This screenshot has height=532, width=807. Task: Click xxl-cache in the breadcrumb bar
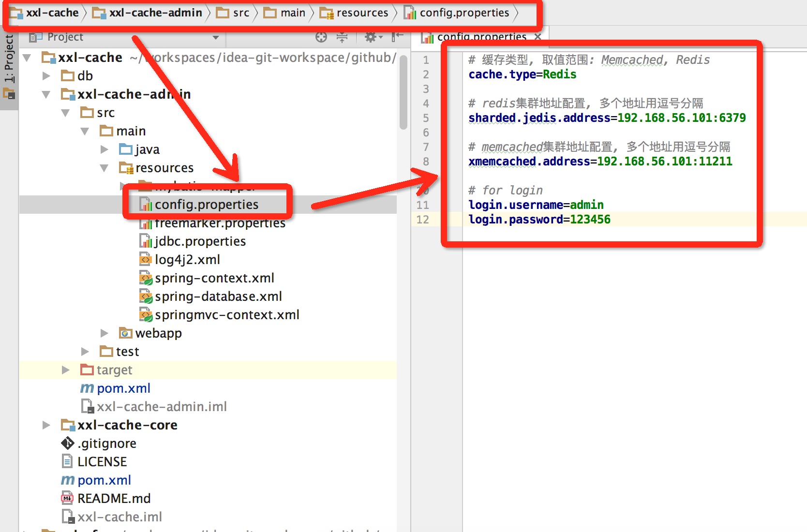52,13
